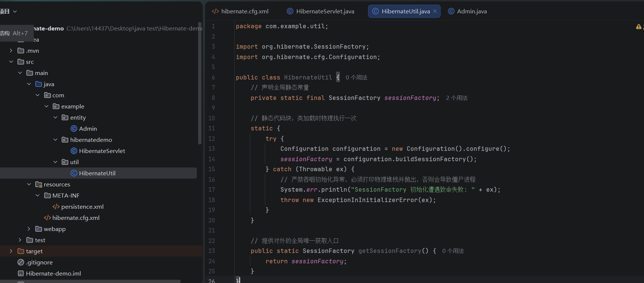Click the example package icon
Viewport: 644px width, 283px height.
(56, 106)
